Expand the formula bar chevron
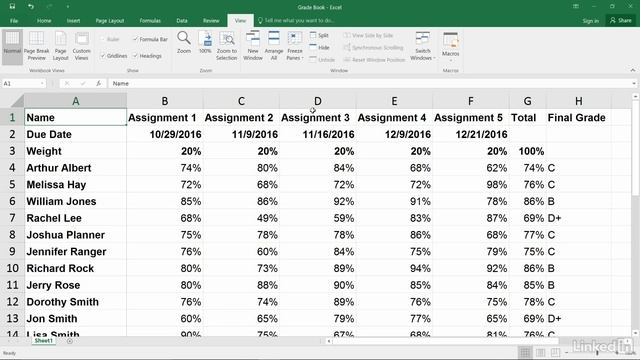Viewport: 640px width, 360px height. (634, 83)
